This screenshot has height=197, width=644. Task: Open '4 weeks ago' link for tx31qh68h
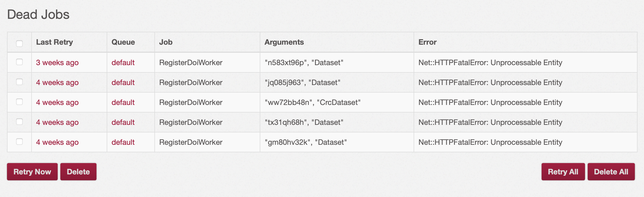point(57,122)
